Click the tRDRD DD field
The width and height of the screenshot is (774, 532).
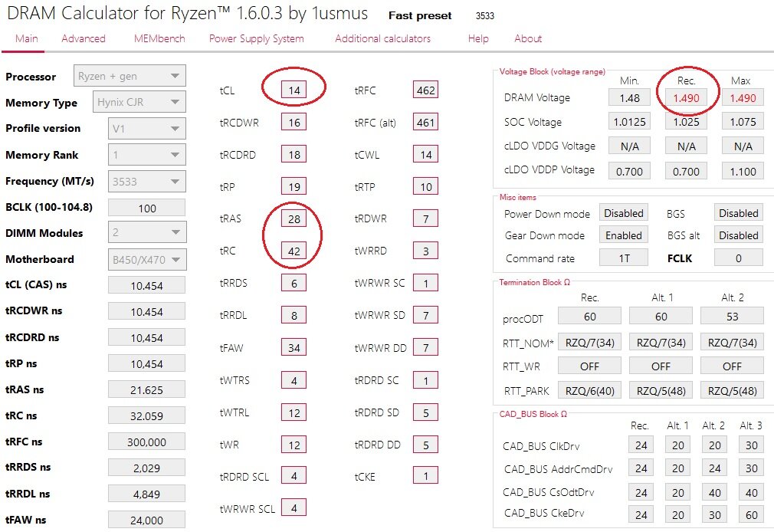point(425,445)
